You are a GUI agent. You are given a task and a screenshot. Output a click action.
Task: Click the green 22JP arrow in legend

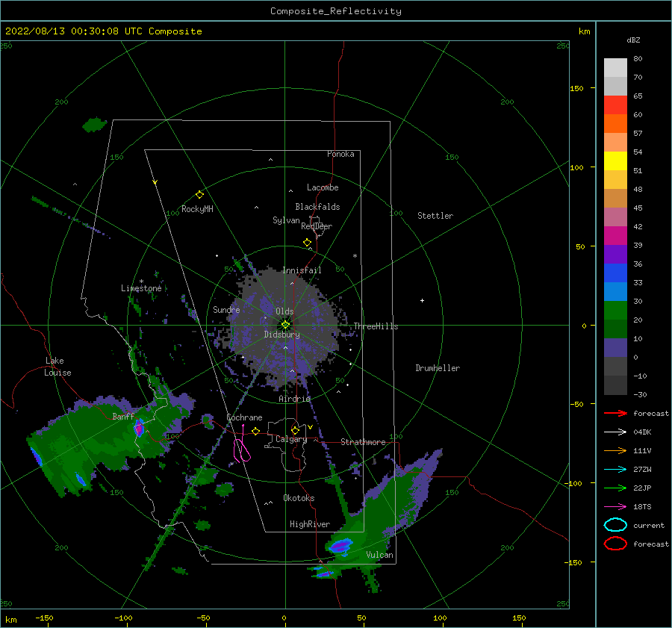[x=615, y=488]
